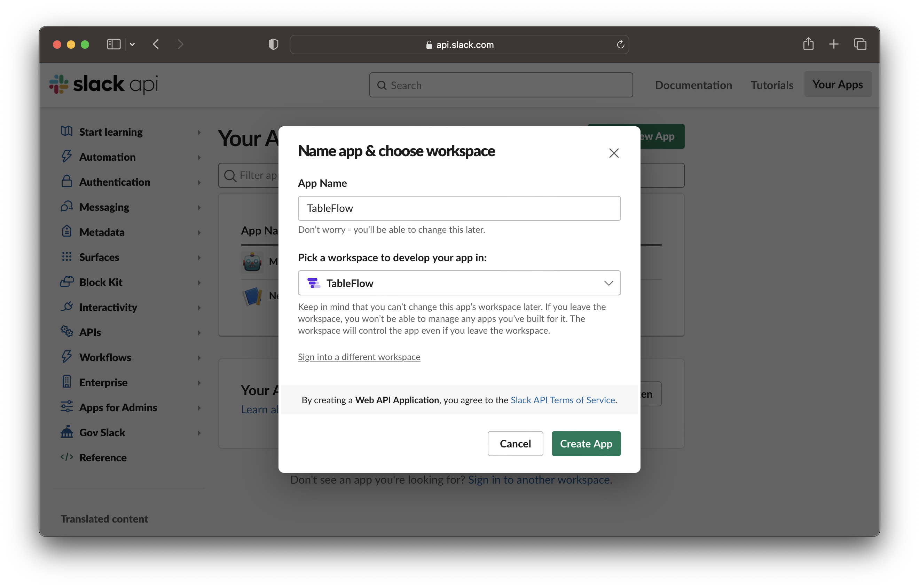Click the Authentication lock icon
Image resolution: width=919 pixels, height=588 pixels.
(x=67, y=182)
